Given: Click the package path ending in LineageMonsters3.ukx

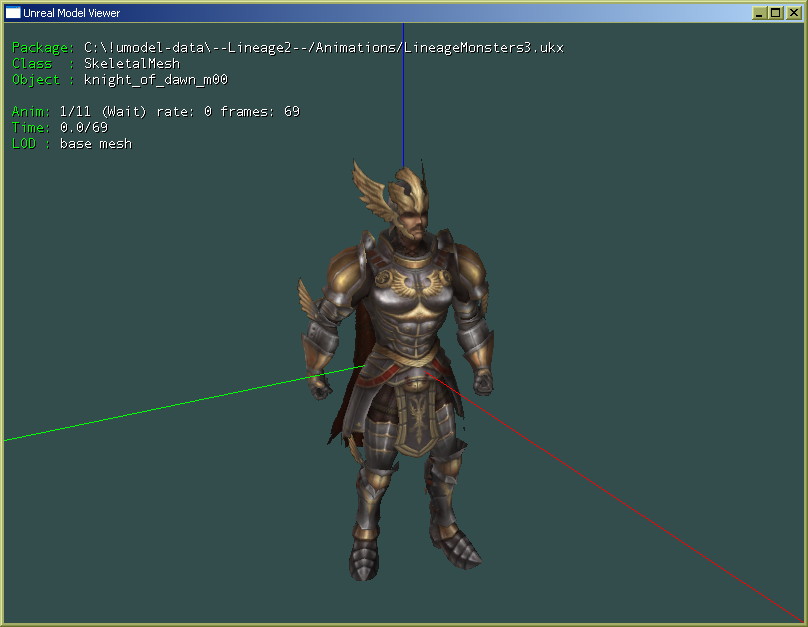Looking at the screenshot, I should [x=324, y=48].
